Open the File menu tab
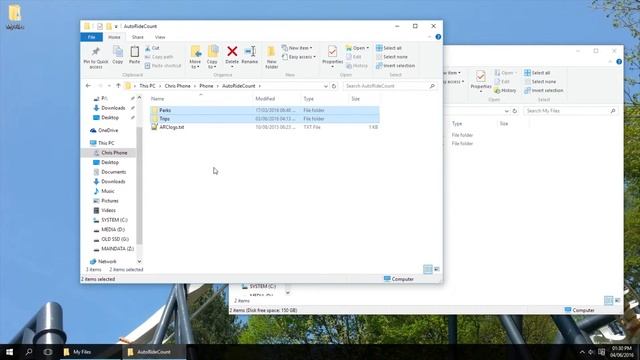This screenshot has width=640, height=360. click(x=91, y=37)
